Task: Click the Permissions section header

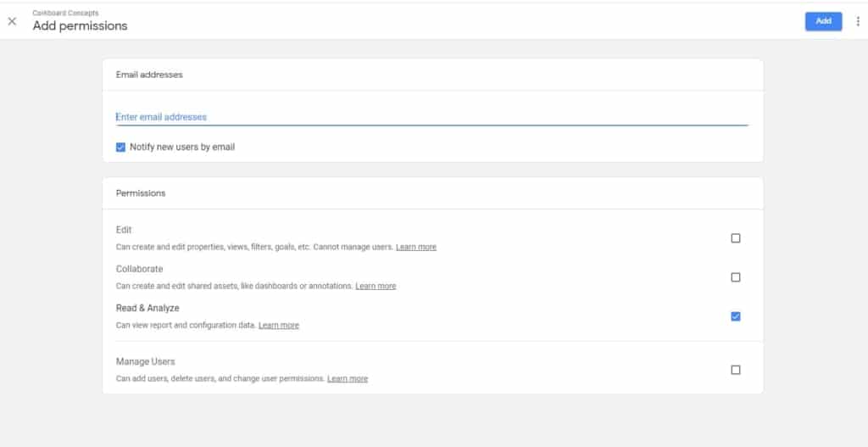Action: coord(141,193)
